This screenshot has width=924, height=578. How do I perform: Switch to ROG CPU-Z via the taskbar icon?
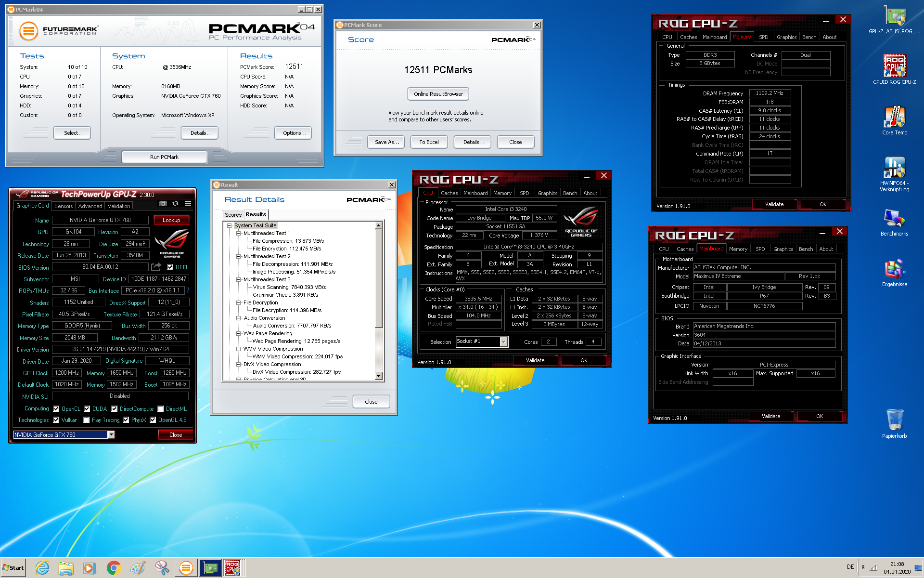pos(233,568)
